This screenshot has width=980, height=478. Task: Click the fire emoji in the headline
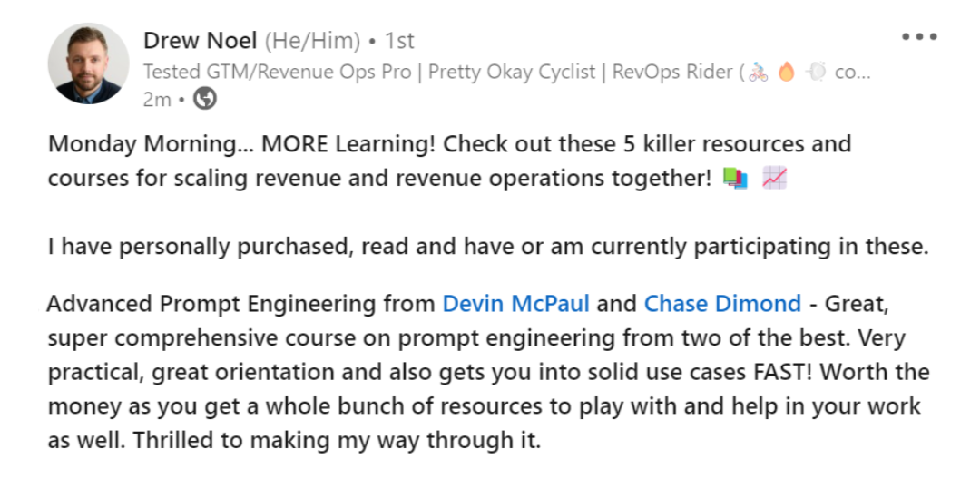pyautogui.click(x=787, y=73)
